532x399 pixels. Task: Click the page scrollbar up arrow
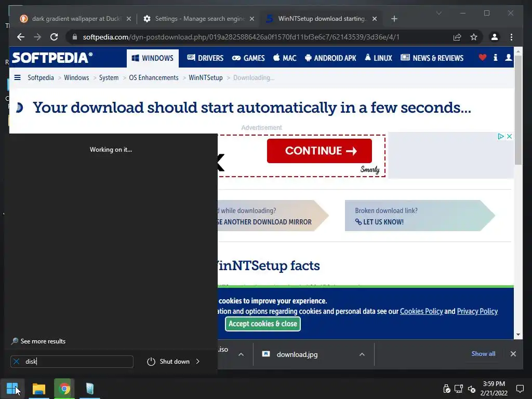click(x=518, y=51)
